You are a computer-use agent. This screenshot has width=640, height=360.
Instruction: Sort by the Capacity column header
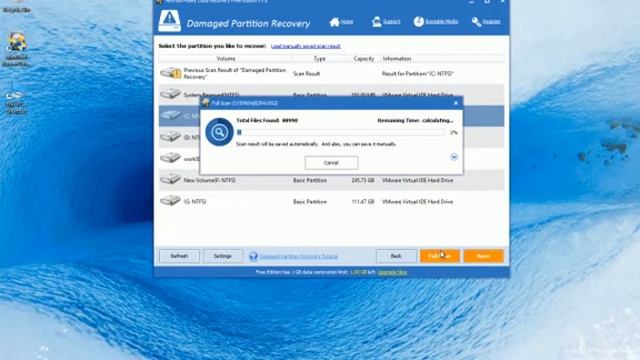pos(364,59)
